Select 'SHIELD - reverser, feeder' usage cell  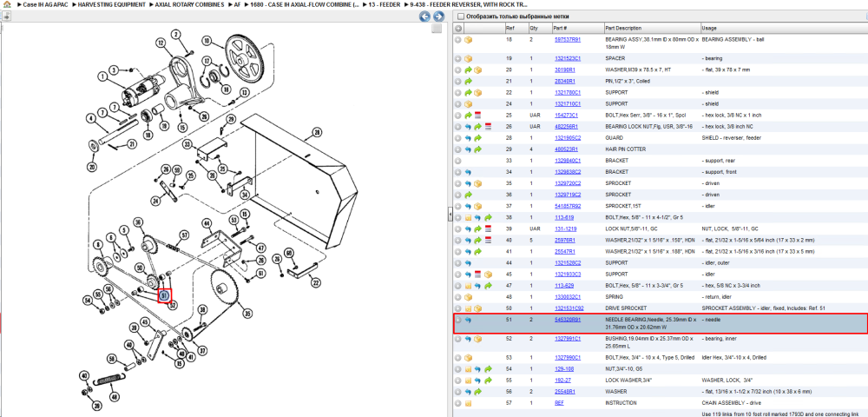click(729, 138)
